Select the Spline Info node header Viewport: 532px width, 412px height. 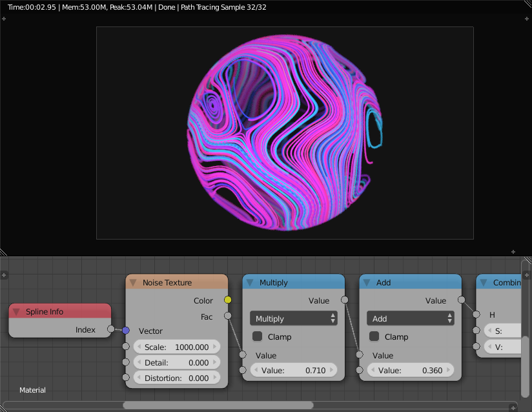(x=60, y=311)
